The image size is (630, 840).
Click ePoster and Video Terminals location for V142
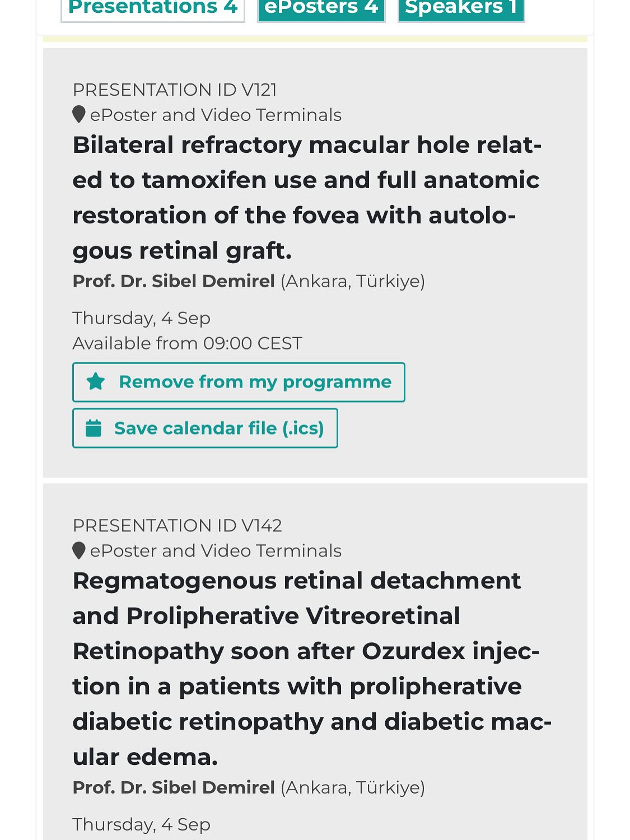tap(216, 551)
